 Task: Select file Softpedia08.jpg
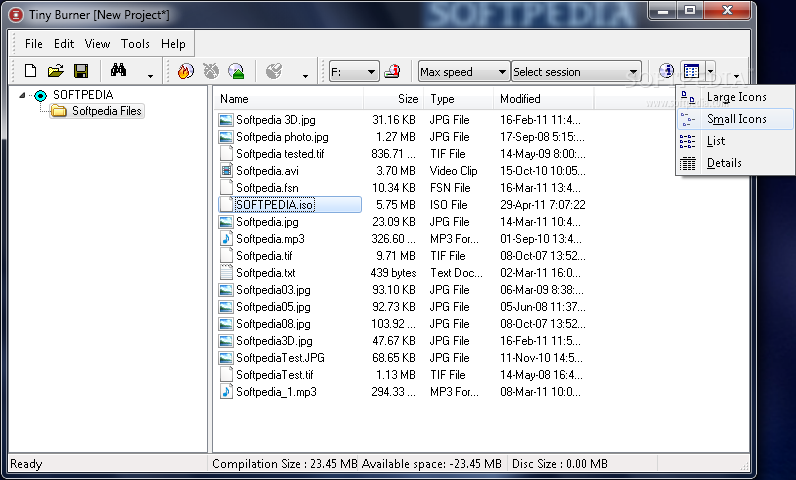point(273,324)
